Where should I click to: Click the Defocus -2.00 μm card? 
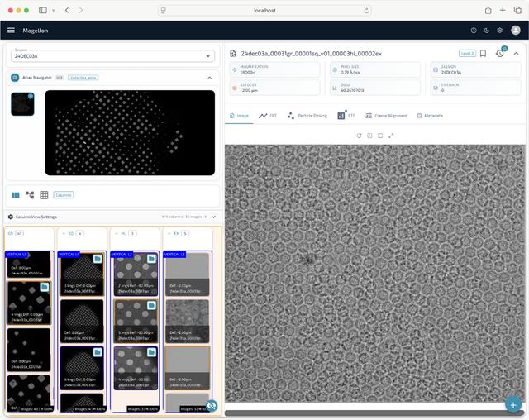tap(274, 88)
